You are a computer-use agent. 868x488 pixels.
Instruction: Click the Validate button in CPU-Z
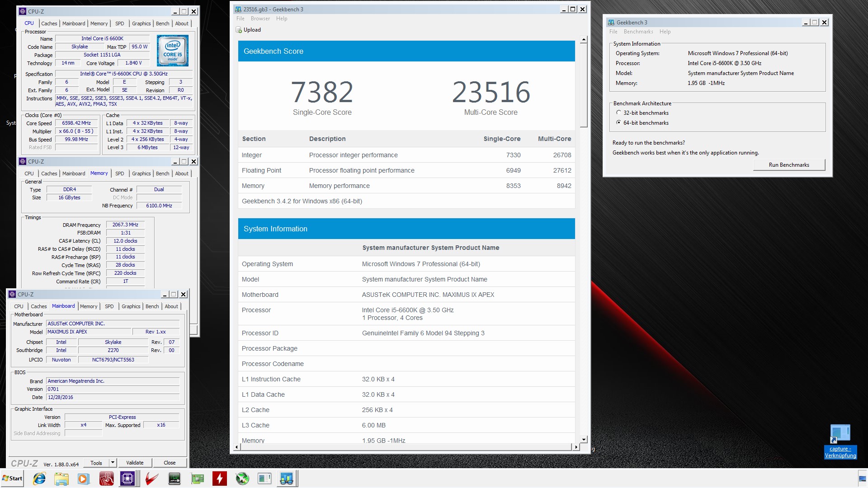coord(135,463)
